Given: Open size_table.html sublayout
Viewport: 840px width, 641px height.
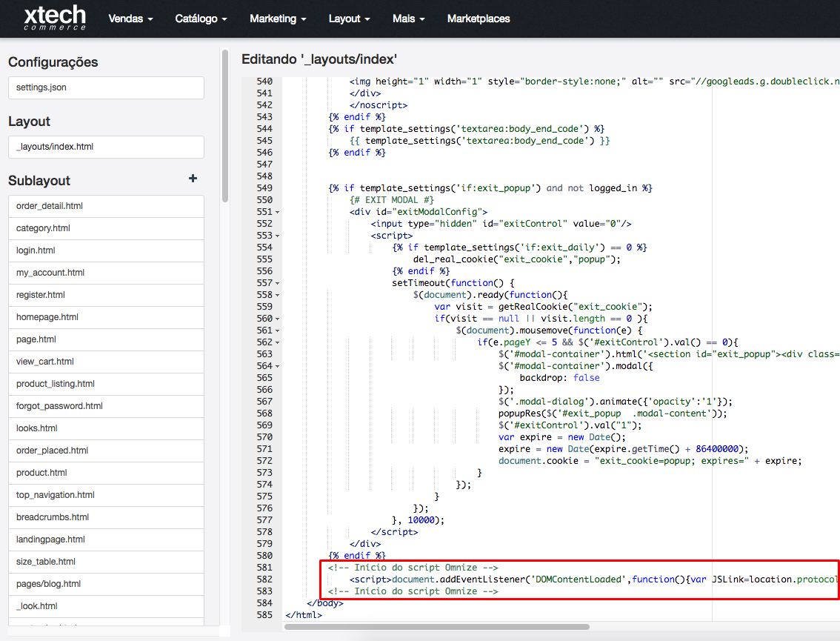Looking at the screenshot, I should pos(106,562).
